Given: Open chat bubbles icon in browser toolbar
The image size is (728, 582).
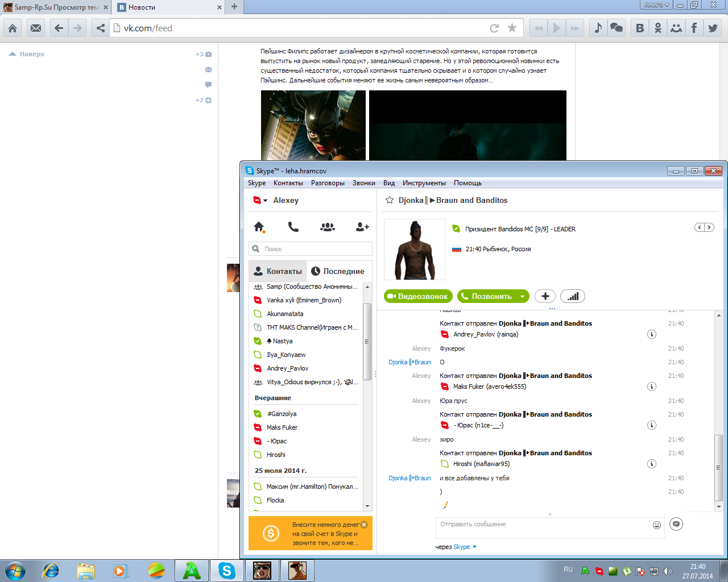Looking at the screenshot, I should point(617,28).
